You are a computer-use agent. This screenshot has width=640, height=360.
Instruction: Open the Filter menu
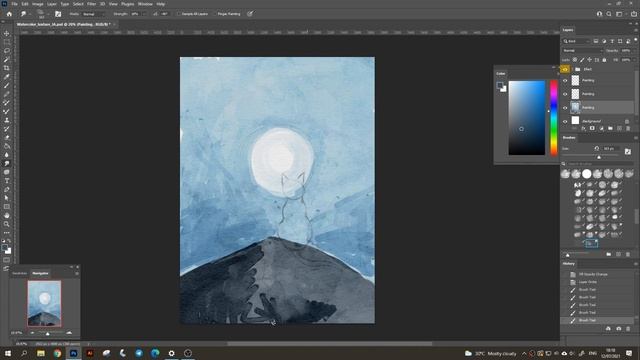coord(91,4)
